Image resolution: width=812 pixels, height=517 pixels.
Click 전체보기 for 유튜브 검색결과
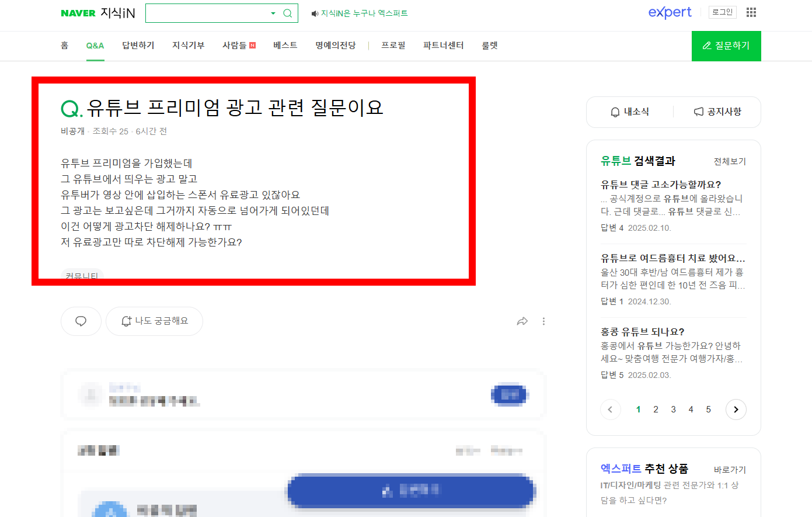730,161
